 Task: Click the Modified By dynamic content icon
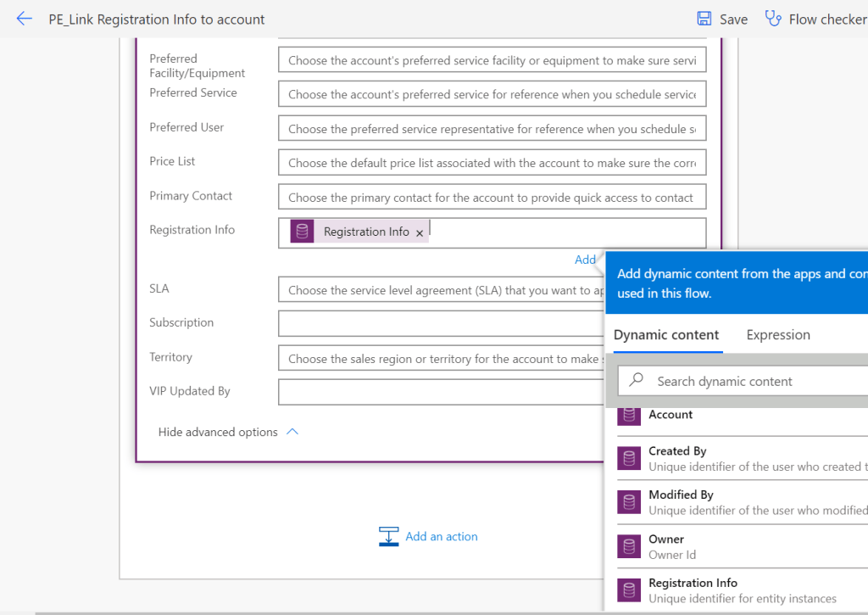pyautogui.click(x=629, y=502)
